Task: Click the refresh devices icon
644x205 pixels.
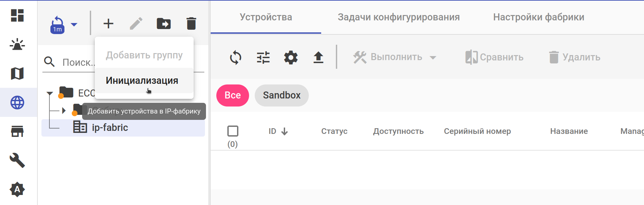Action: (236, 57)
